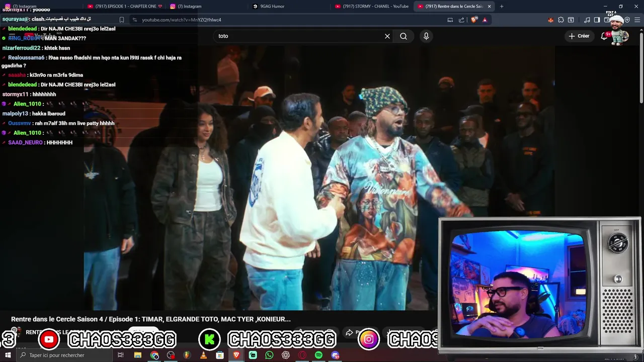This screenshot has width=644, height=362.
Task: Click the 'Taper ici pour rechercher' search box
Action: pos(63,355)
